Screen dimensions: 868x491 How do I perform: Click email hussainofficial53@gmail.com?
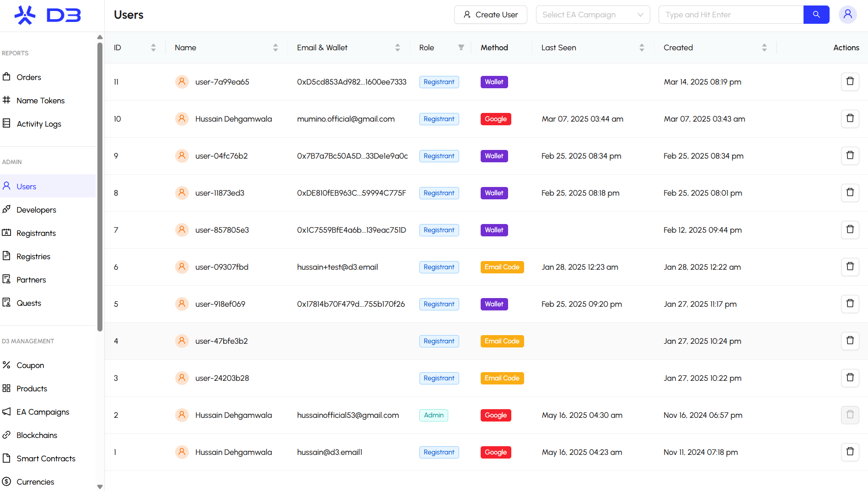click(348, 415)
